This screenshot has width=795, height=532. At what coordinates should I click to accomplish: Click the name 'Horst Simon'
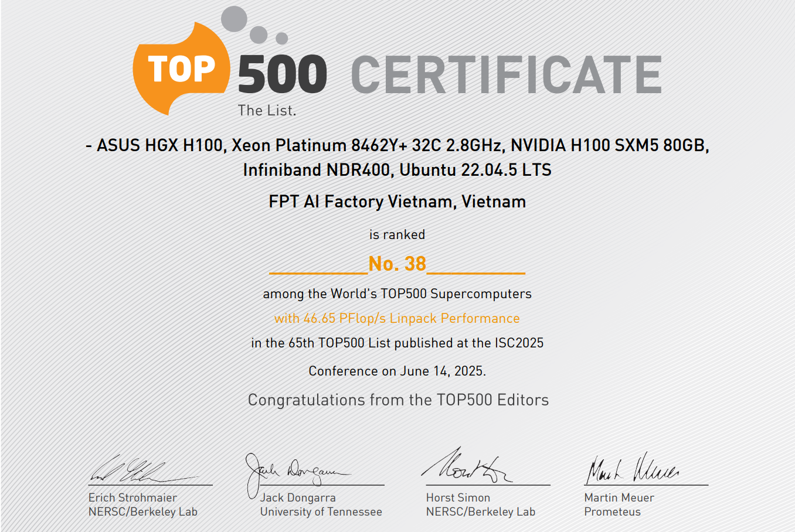(x=458, y=497)
